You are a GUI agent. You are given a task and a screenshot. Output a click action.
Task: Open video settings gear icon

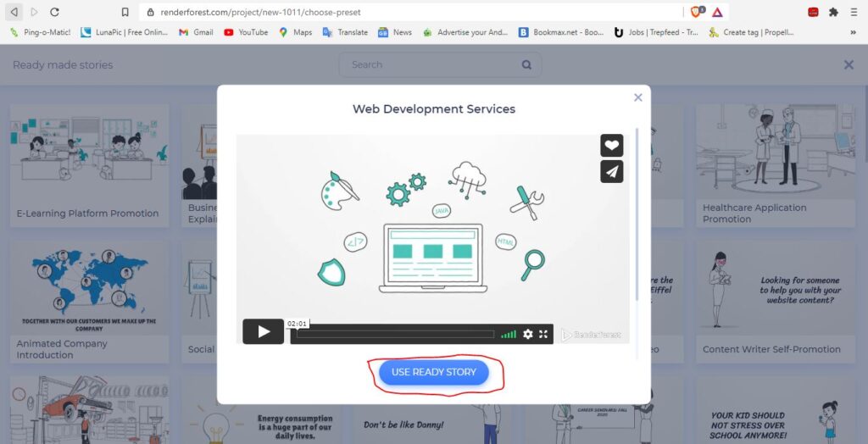pyautogui.click(x=527, y=335)
